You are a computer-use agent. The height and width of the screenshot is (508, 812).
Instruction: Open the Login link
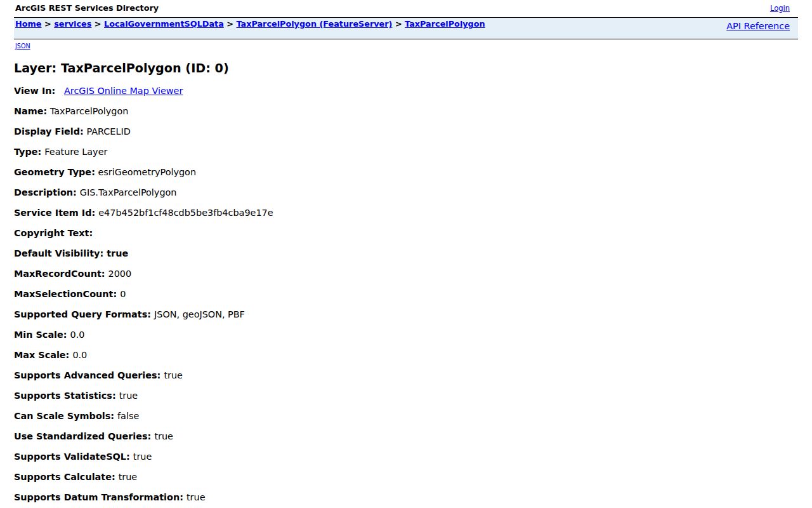point(780,8)
